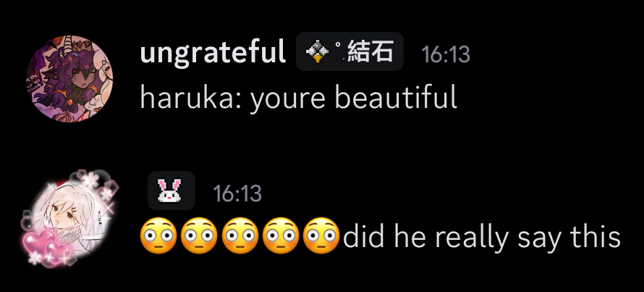Image resolution: width=644 pixels, height=292 pixels.
Task: Click the last flushed face emoji
Action: click(321, 236)
